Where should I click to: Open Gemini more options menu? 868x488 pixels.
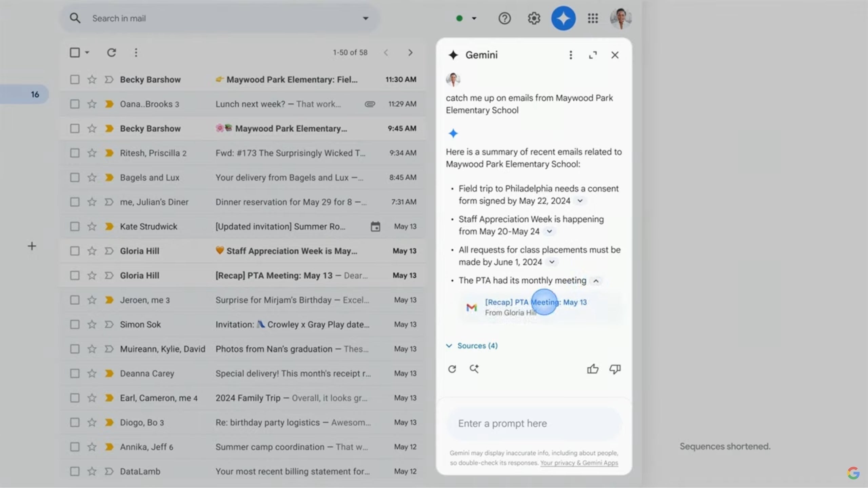571,55
